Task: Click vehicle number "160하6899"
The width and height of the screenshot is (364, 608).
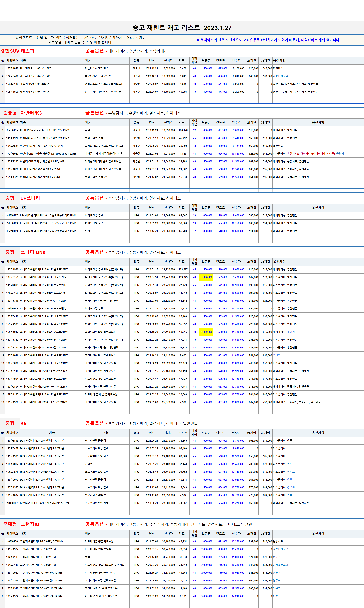Action: (x=12, y=441)
